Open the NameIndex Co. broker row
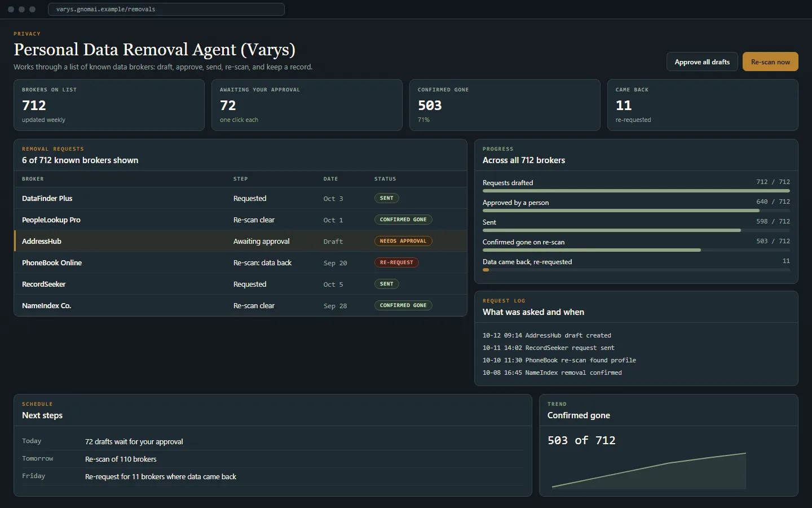Viewport: 812px width, 508px height. point(240,305)
